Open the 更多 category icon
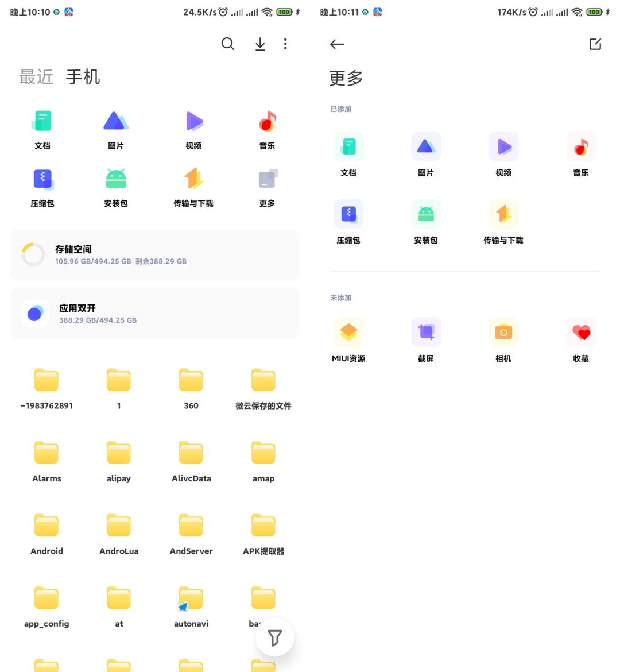Image resolution: width=620 pixels, height=672 pixels. [267, 188]
